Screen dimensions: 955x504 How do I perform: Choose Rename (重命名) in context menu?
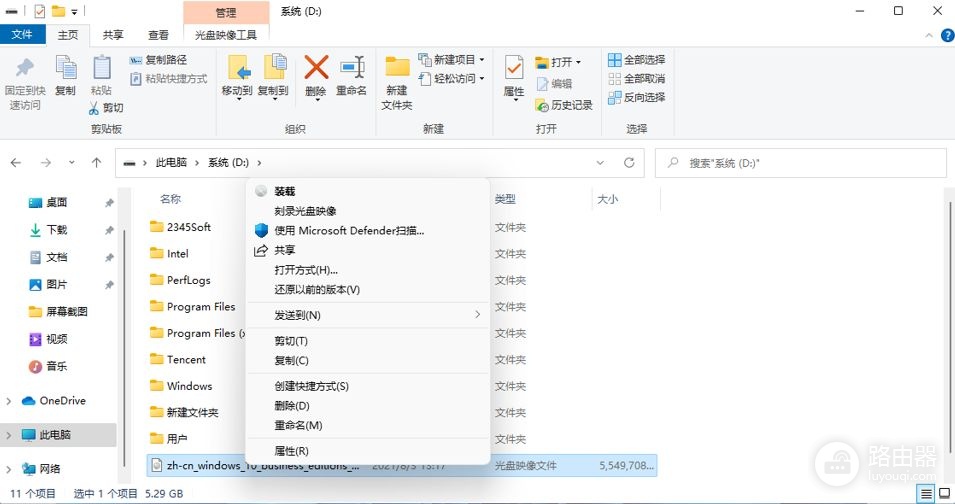pos(368,425)
